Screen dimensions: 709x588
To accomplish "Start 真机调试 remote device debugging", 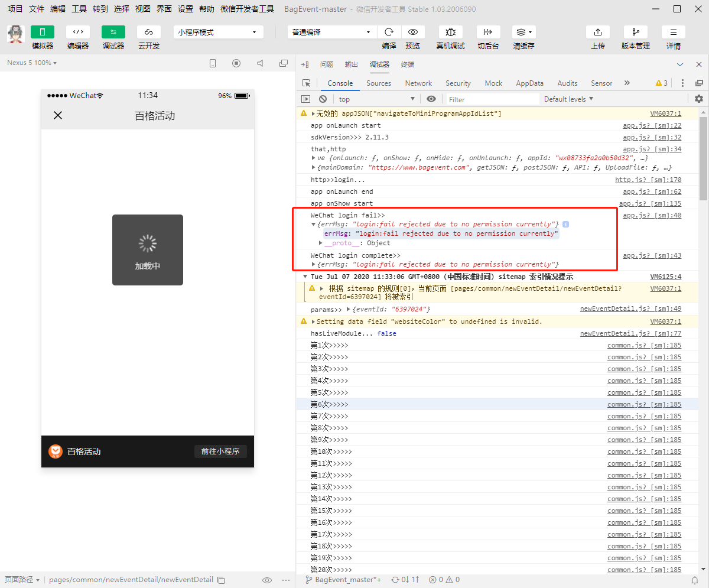I will pyautogui.click(x=451, y=32).
